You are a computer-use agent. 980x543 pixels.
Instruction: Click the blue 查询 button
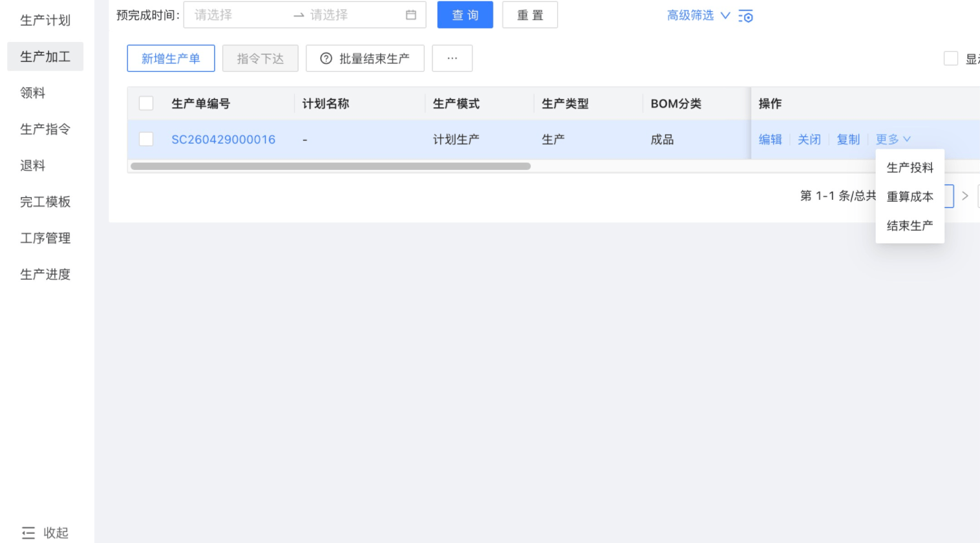[465, 15]
